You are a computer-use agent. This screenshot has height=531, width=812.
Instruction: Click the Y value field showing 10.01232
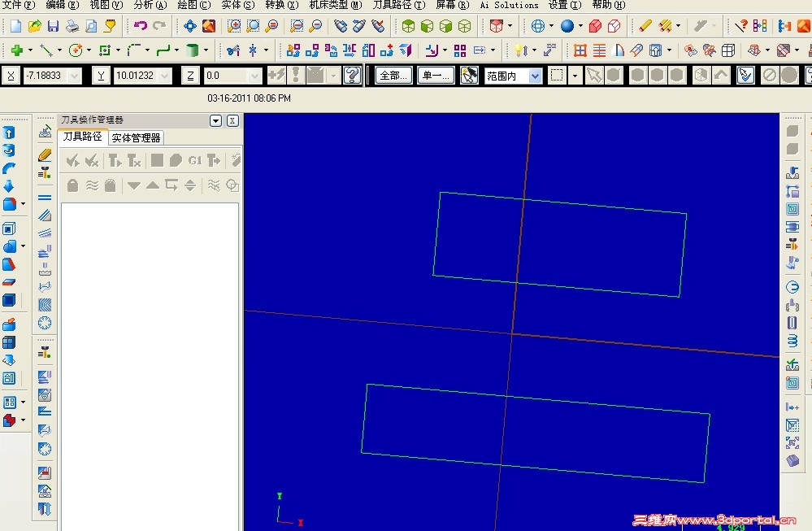(x=142, y=76)
